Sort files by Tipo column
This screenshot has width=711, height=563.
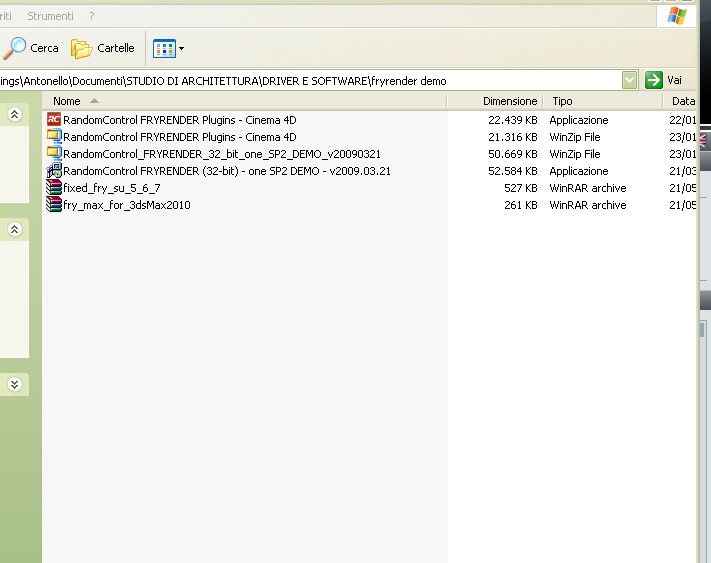(x=603, y=101)
